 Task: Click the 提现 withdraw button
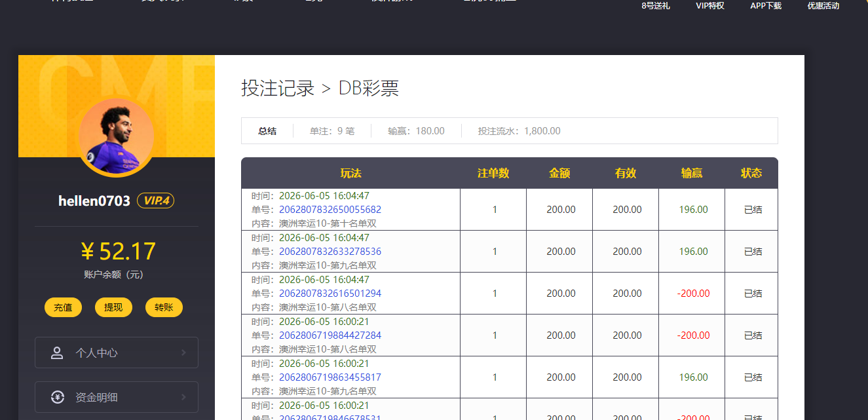113,307
